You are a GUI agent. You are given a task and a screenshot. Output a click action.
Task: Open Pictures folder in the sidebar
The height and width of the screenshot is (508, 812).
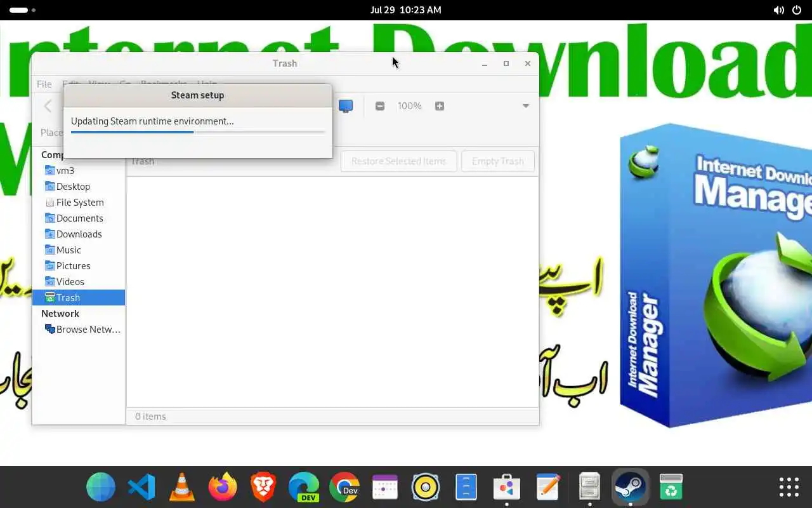[79, 265]
